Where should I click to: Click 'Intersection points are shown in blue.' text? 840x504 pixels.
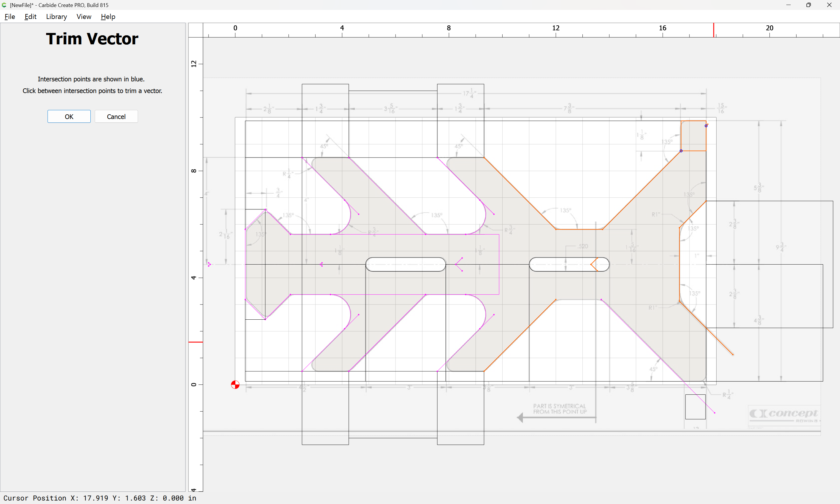tap(91, 79)
